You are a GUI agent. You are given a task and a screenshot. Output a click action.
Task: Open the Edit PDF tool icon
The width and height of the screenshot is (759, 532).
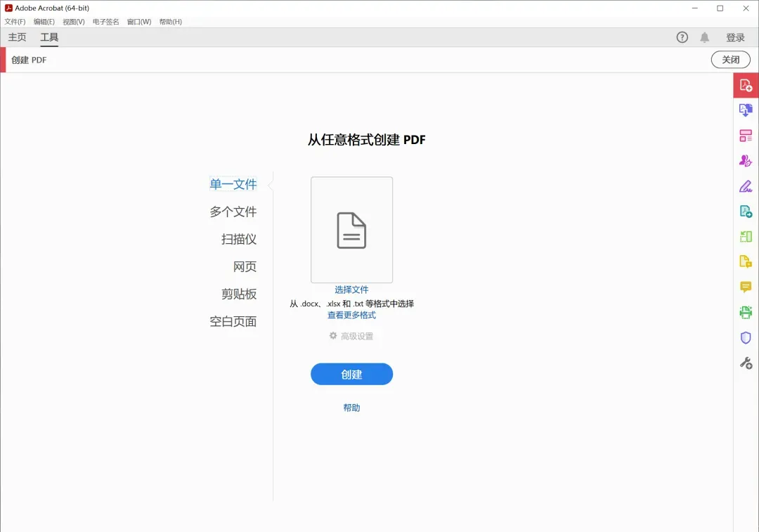pos(746,136)
